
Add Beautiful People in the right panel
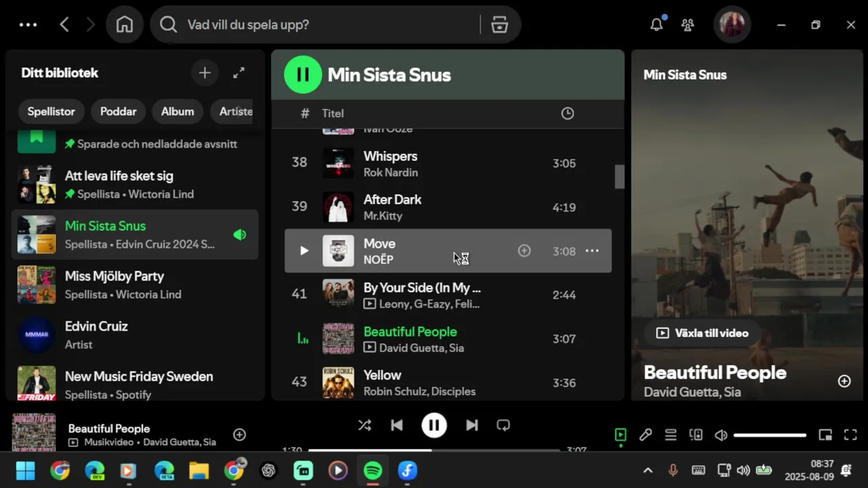(844, 381)
